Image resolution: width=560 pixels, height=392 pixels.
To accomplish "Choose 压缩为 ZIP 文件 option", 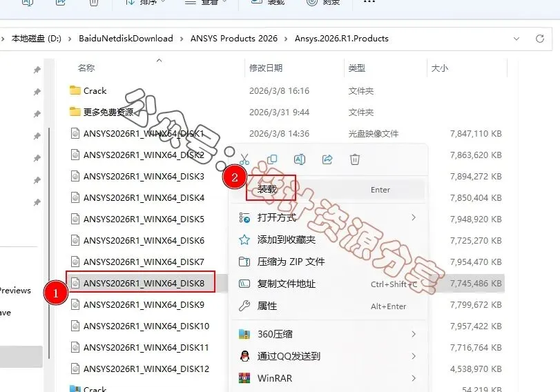I will (x=328, y=262).
